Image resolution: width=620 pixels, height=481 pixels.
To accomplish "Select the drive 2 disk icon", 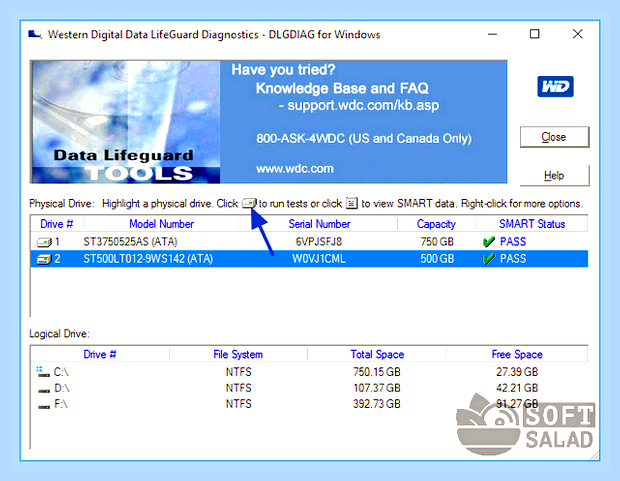I will (x=44, y=259).
